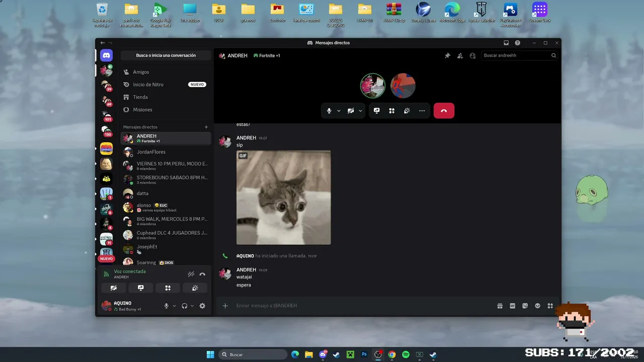Image resolution: width=644 pixels, height=362 pixels.
Task: Add friends to the ANDREH DM
Action: point(460,56)
